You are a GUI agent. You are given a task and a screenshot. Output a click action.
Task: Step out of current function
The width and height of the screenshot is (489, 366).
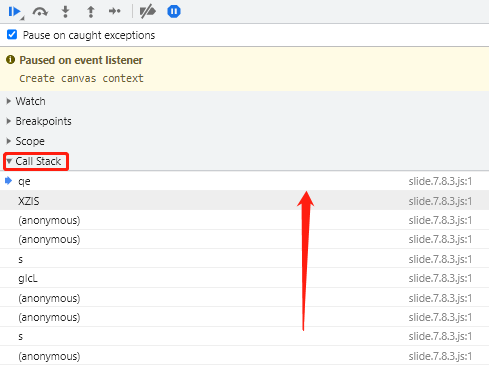coord(91,12)
